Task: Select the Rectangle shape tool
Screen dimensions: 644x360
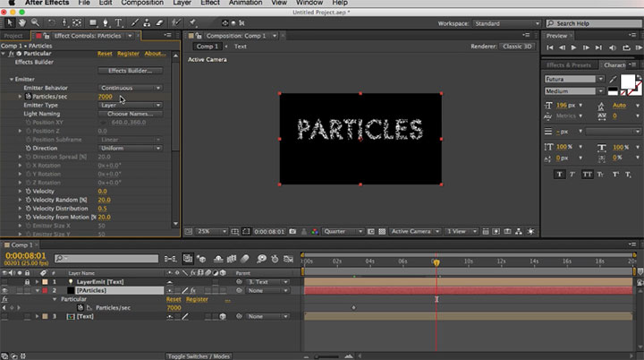Action: click(93, 23)
